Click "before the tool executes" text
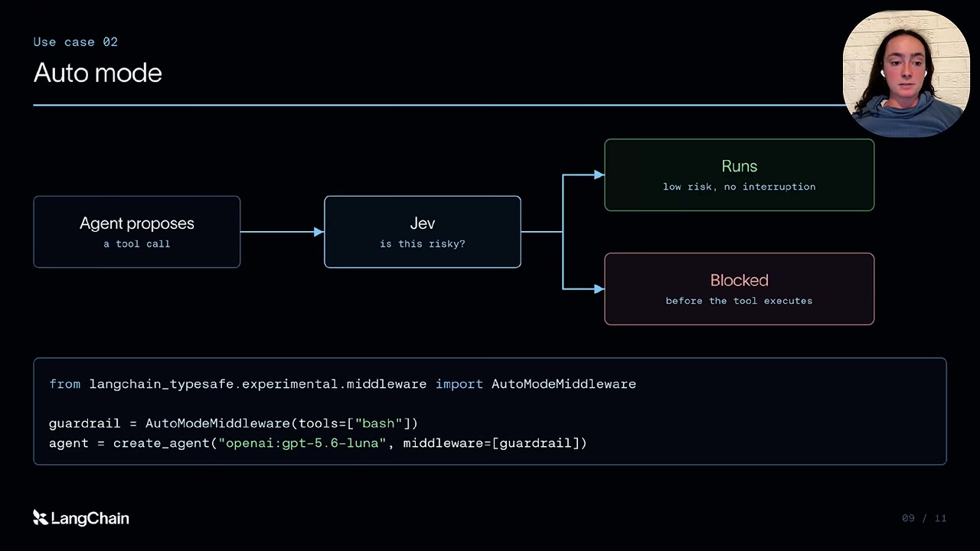This screenshot has width=980, height=551. (x=740, y=301)
